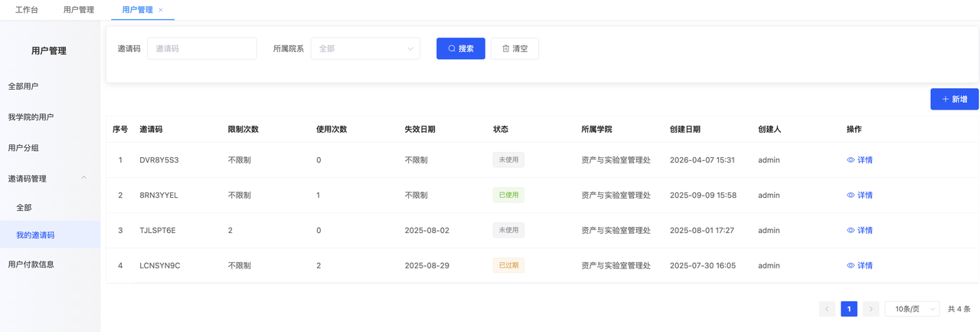Open 用户付款信息 menu item
Viewport: 980px width, 332px height.
coord(31,265)
